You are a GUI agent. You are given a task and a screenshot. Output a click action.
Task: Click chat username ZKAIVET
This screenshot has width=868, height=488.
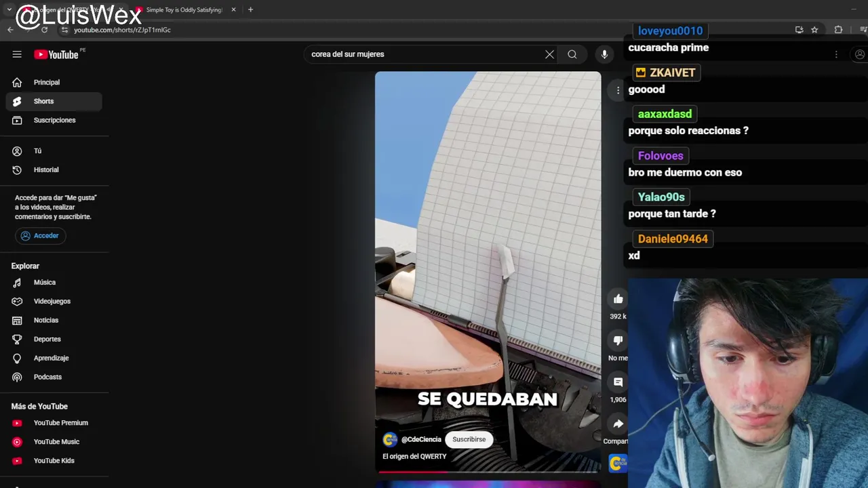(x=665, y=73)
